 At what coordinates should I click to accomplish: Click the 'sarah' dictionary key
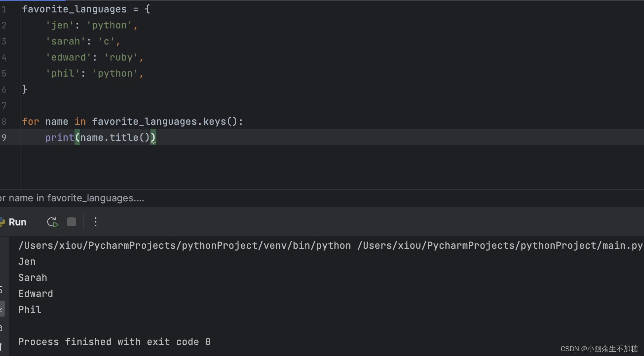[x=65, y=41]
